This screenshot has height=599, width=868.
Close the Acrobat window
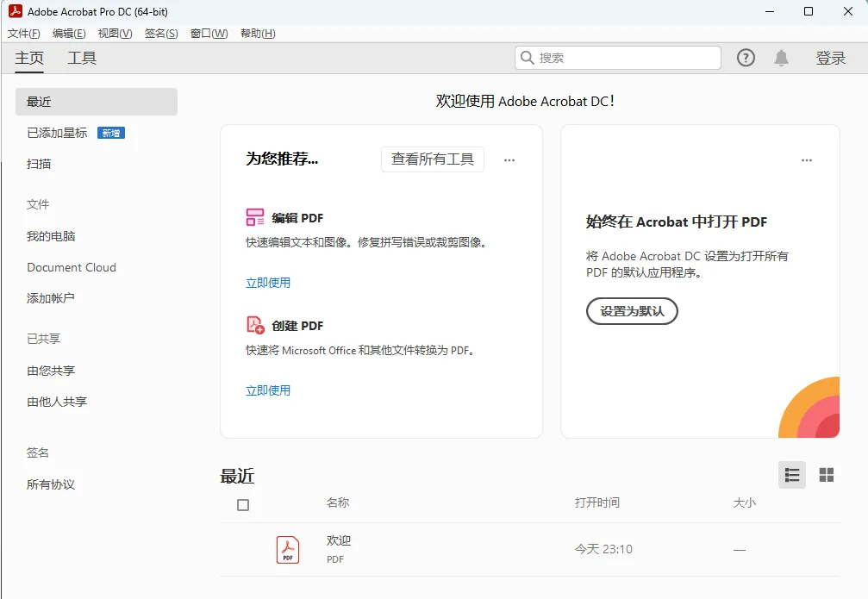tap(847, 11)
